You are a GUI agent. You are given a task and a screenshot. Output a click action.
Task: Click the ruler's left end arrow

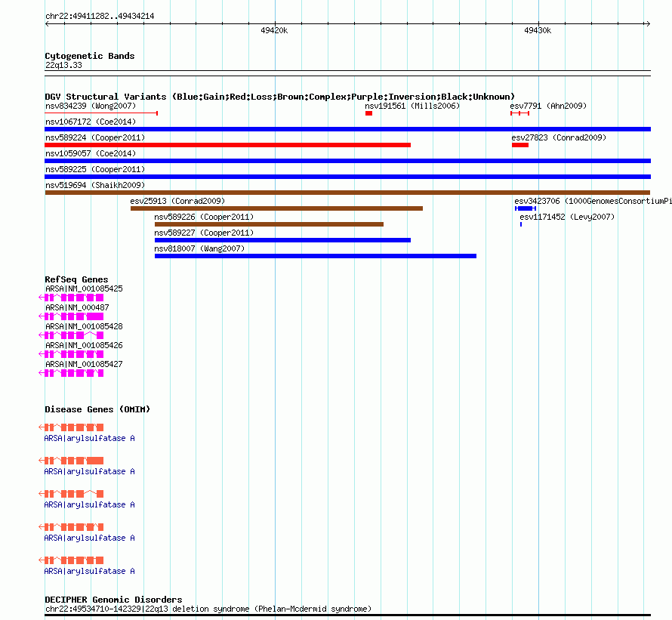(48, 23)
